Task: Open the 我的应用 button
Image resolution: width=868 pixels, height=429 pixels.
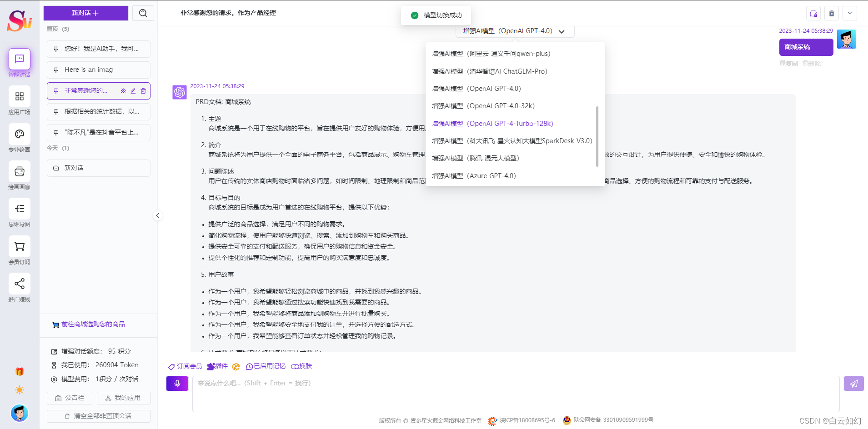Action: (123, 398)
